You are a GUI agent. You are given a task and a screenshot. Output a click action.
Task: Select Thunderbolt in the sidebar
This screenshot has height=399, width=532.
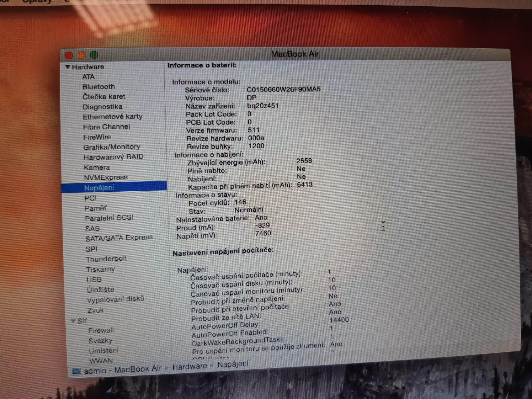pos(106,259)
